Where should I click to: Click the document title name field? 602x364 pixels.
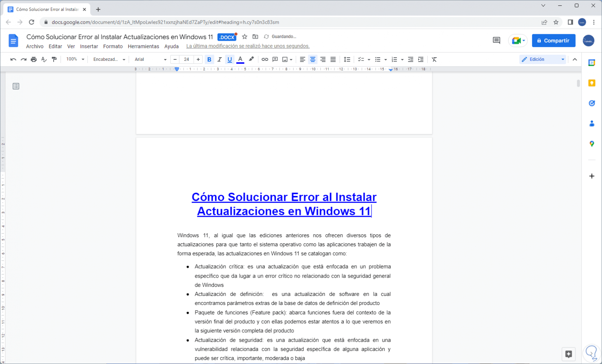tap(120, 37)
